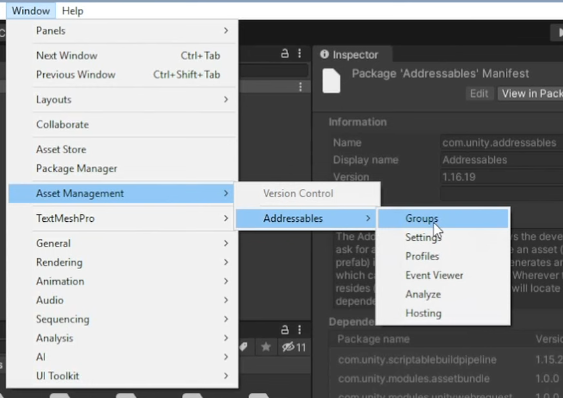Open Addressables Event Viewer
The height and width of the screenshot is (398, 563).
click(x=443, y=276)
